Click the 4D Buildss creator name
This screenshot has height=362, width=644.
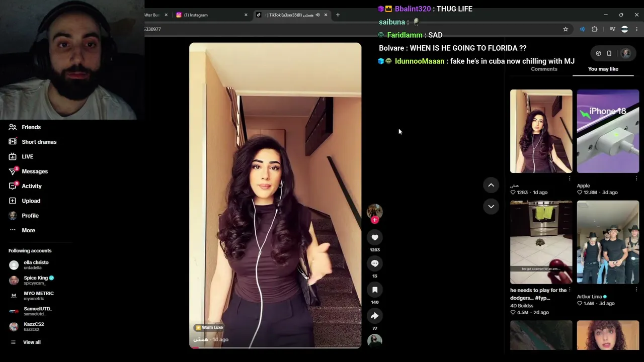[x=522, y=306]
